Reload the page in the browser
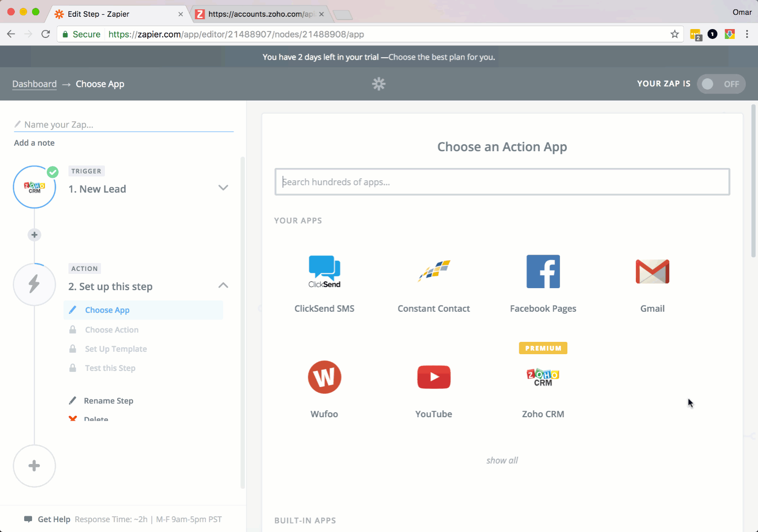Image resolution: width=758 pixels, height=532 pixels. click(46, 34)
